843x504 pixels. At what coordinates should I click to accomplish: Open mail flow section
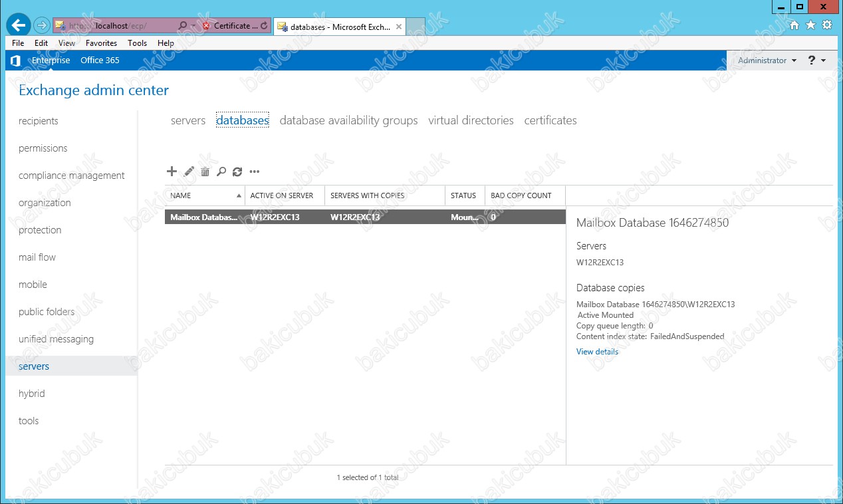tap(37, 257)
